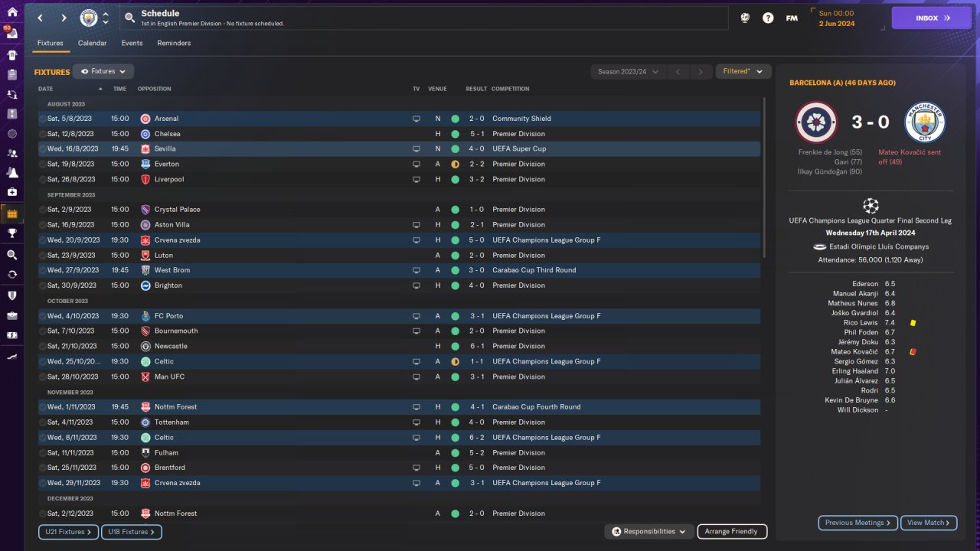The width and height of the screenshot is (980, 551).
Task: Open the Finances banknote icon in sidebar
Action: coord(11,335)
